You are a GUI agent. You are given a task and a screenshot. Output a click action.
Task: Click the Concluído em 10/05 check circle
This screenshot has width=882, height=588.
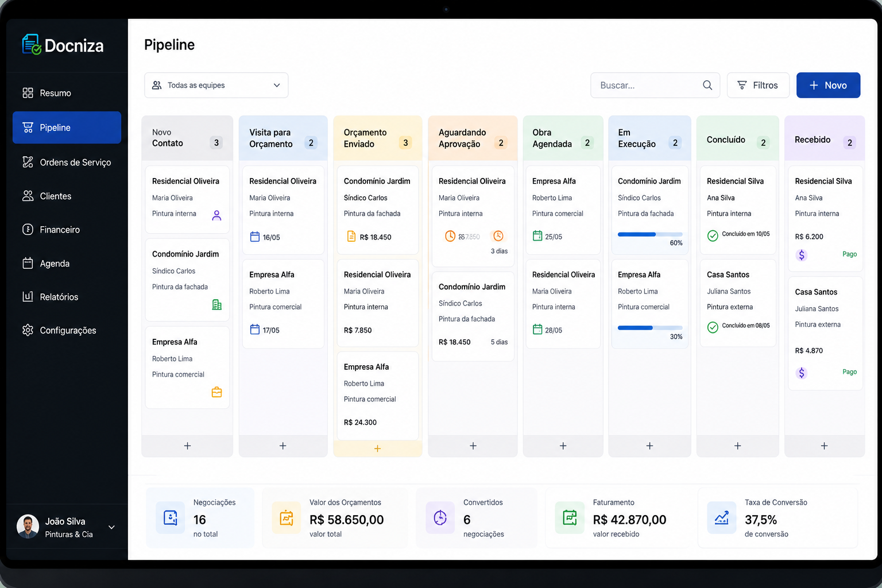713,235
